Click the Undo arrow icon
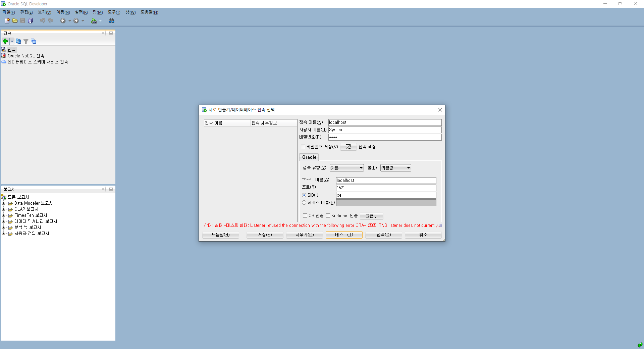644x349 pixels. 43,21
